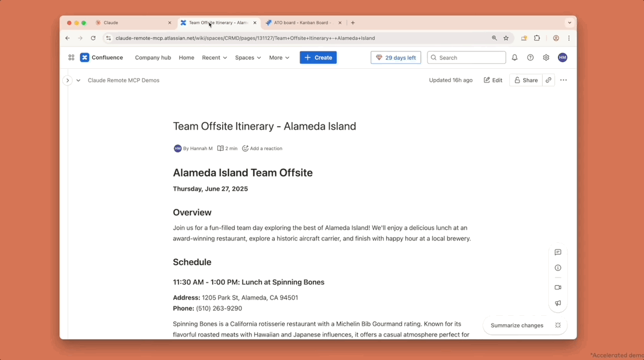This screenshot has height=360, width=644.
Task: Open Confluence settings gear icon
Action: point(546,57)
